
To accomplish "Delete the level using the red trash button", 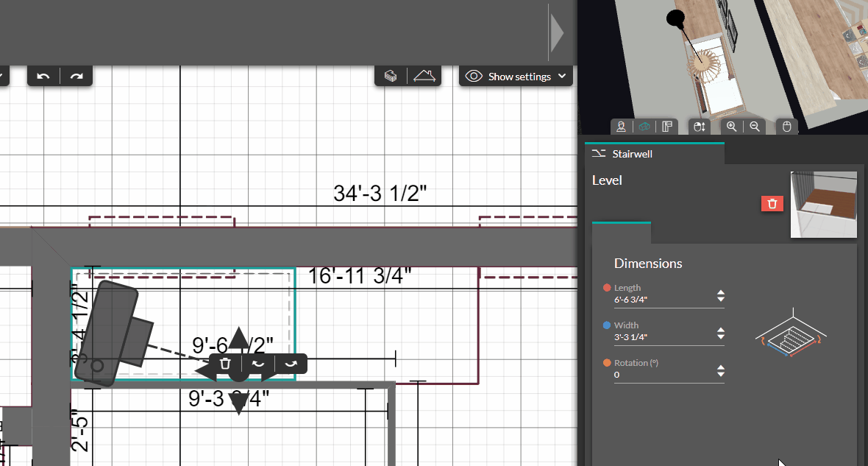I will (772, 203).
